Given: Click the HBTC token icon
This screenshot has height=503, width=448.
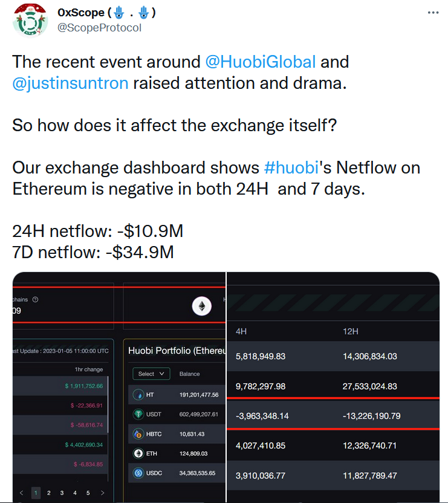Looking at the screenshot, I should point(138,433).
